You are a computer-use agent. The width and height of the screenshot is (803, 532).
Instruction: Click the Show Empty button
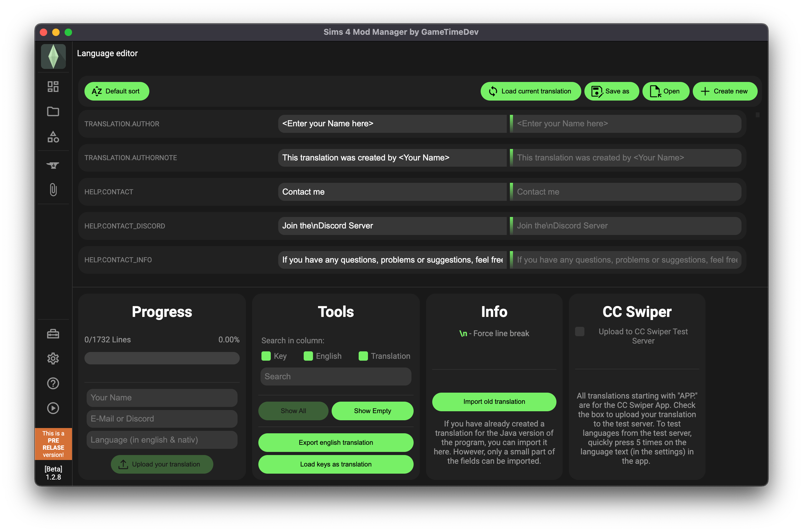coord(372,411)
